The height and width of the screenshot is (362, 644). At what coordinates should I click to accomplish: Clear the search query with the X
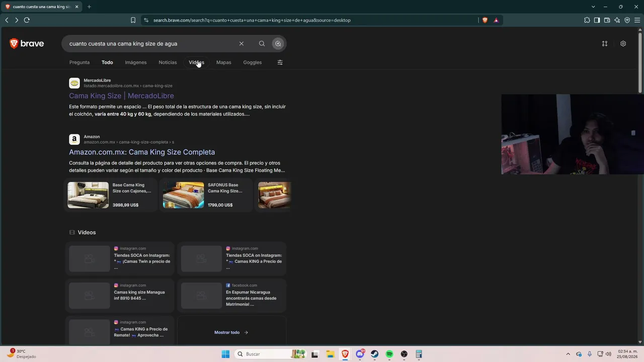242,44
